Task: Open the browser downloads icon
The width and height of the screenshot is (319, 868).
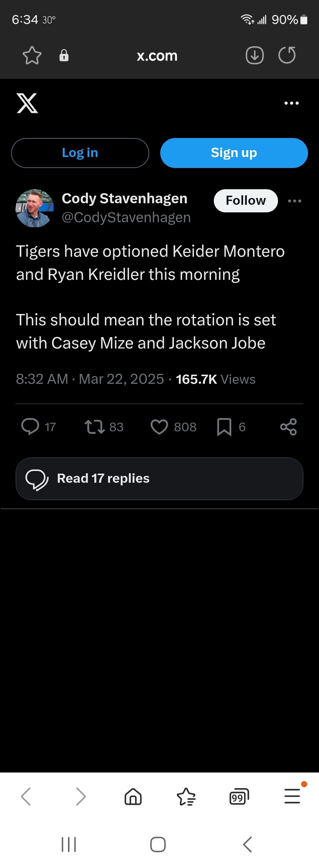Action: point(254,56)
